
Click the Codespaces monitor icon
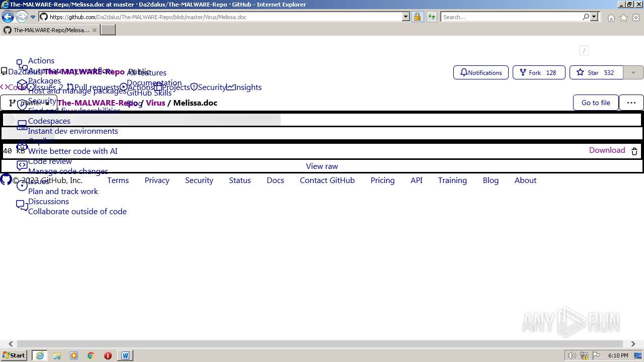(x=22, y=125)
